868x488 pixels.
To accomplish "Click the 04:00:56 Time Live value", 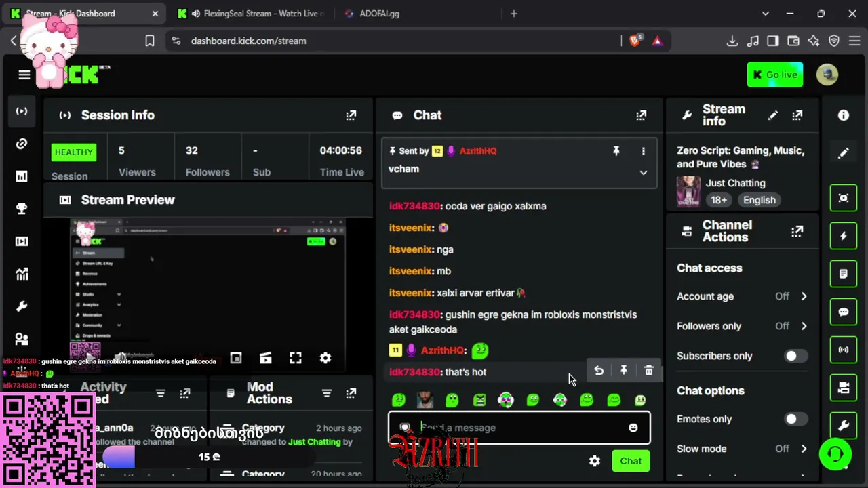I will click(341, 150).
